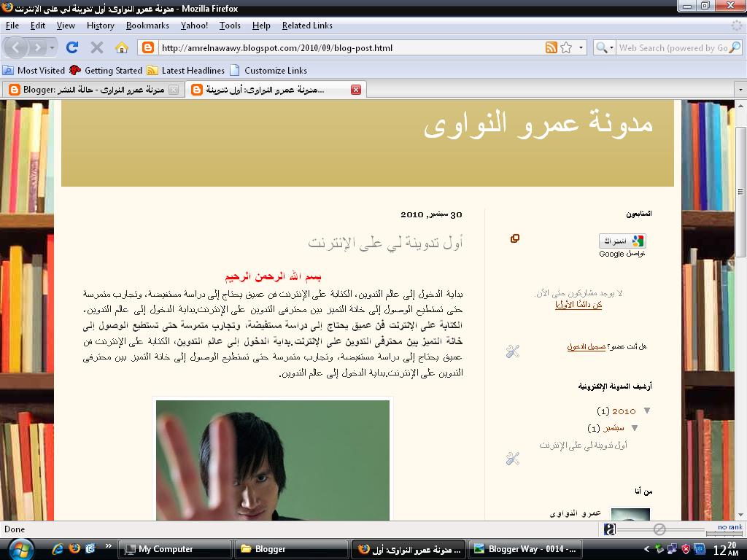Click the Stop loading X button
The image size is (747, 560).
[x=97, y=47]
